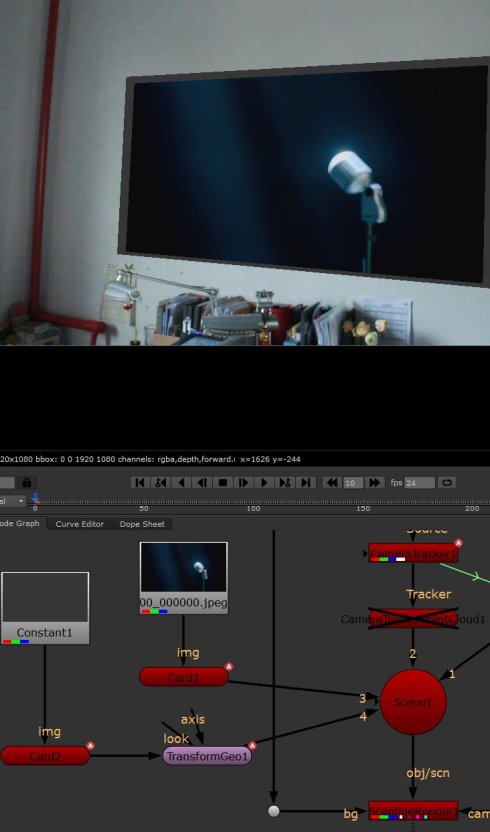Switch to the Curve Editor tab
490x832 pixels.
pos(80,524)
